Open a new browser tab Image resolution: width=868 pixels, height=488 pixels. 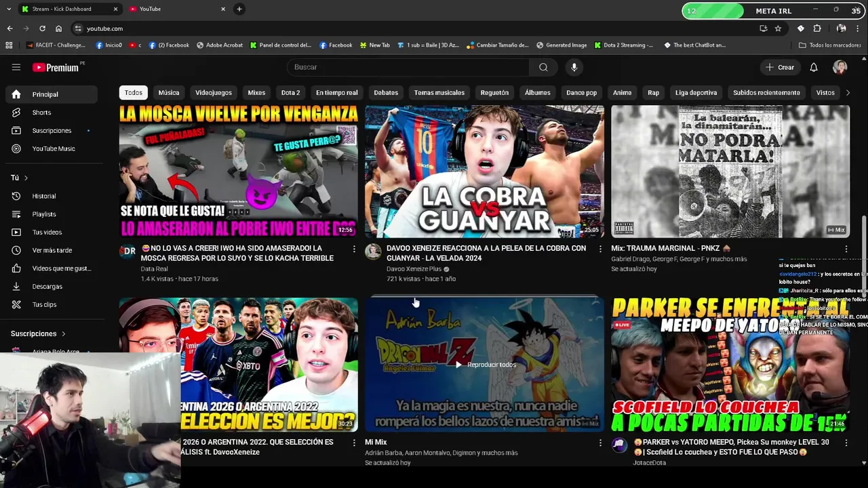tap(239, 9)
